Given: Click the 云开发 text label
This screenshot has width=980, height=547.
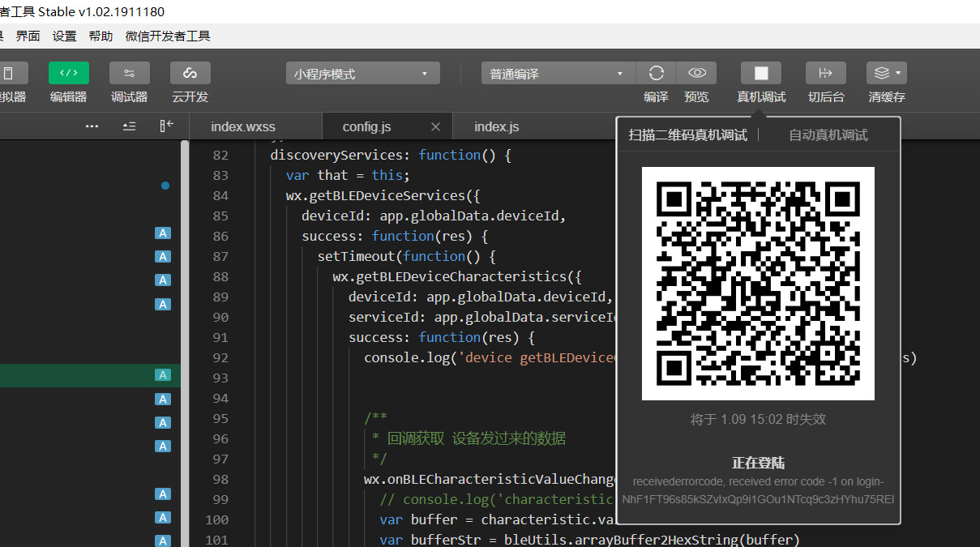Looking at the screenshot, I should click(190, 97).
